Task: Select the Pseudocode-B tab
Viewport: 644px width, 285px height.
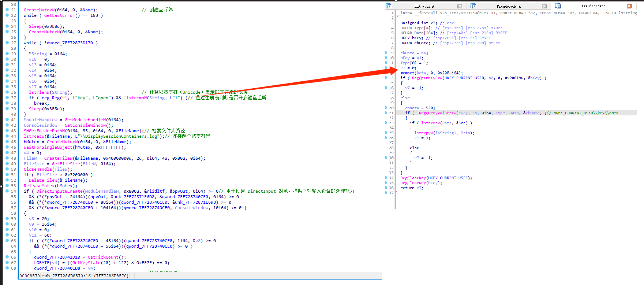Action: (x=593, y=6)
